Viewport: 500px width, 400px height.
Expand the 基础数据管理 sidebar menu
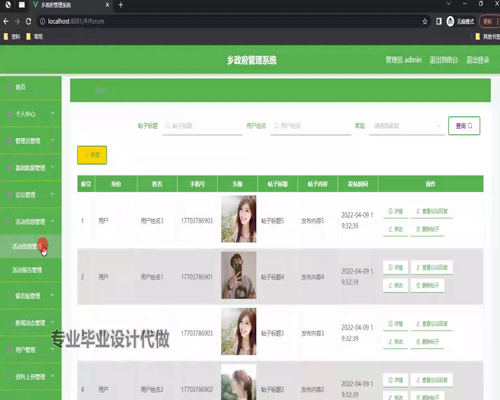(x=31, y=168)
